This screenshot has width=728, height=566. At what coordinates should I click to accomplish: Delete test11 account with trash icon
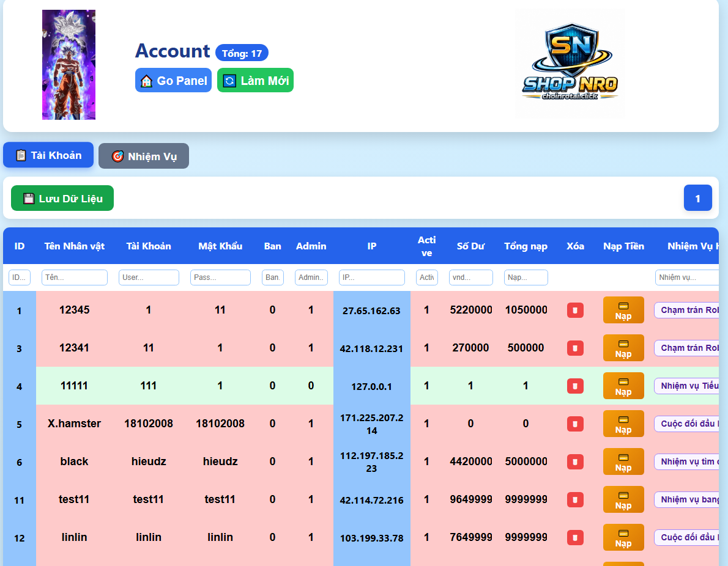(x=575, y=499)
